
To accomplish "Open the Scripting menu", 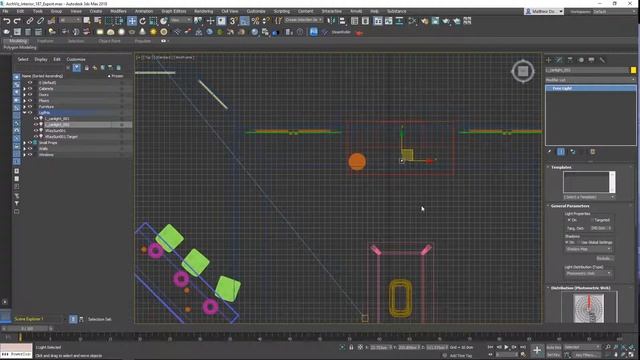I will click(282, 11).
